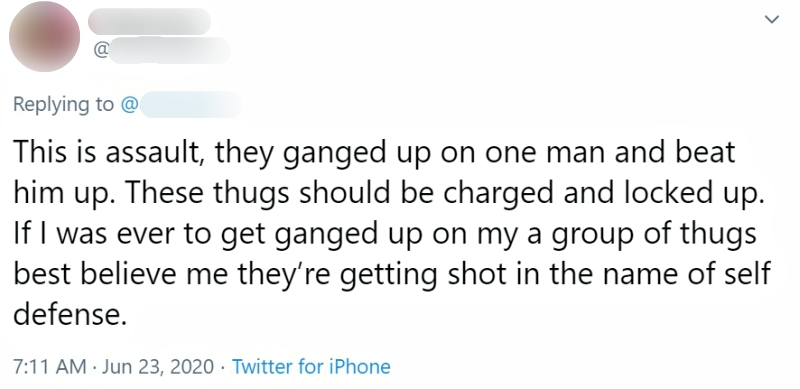
Task: Open the blurred profile avatar
Action: tap(44, 36)
